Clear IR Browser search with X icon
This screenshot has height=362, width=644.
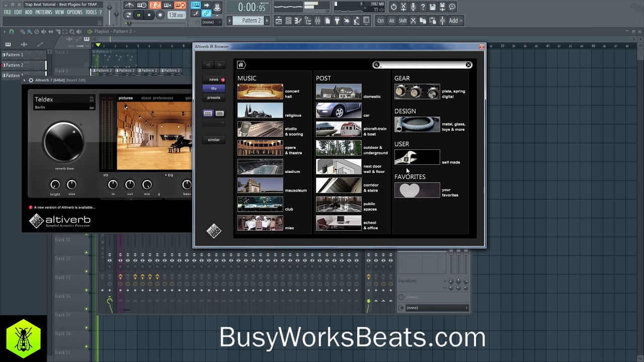coord(468,65)
